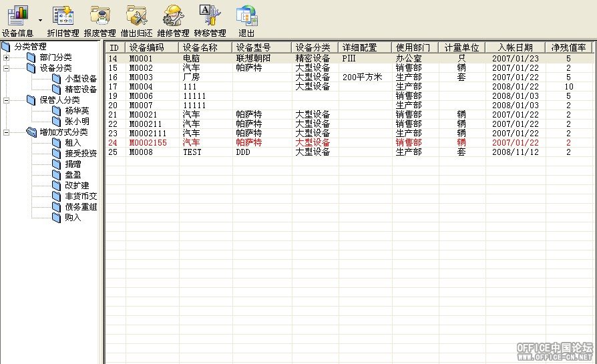597x364 pixels.
Task: Select row with code M000211
Action: (349, 124)
